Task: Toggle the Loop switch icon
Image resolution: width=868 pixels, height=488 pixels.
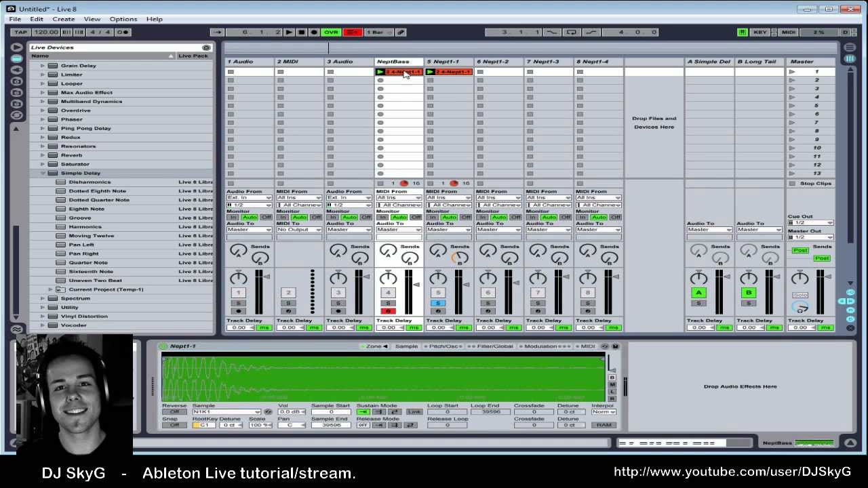Action: (572, 32)
